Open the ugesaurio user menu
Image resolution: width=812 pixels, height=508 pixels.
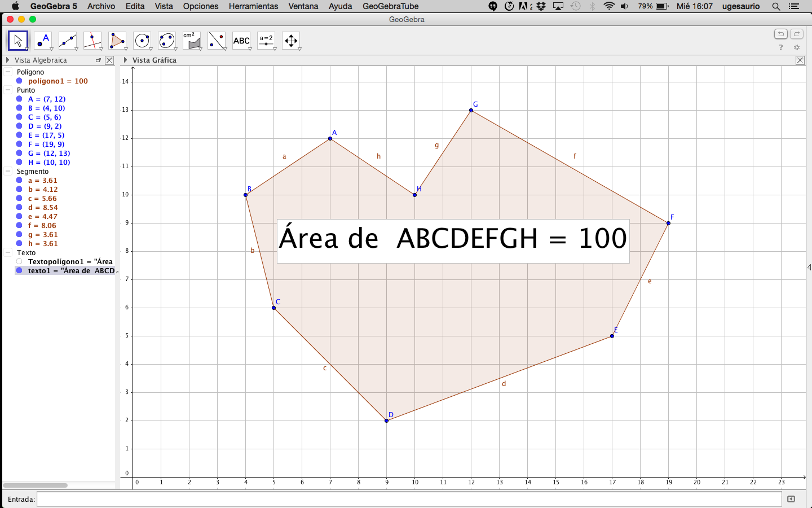tap(741, 6)
